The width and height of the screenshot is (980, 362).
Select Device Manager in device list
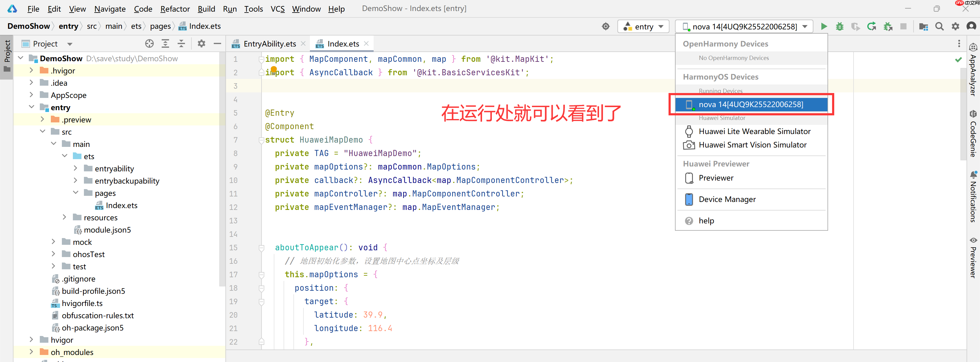727,199
